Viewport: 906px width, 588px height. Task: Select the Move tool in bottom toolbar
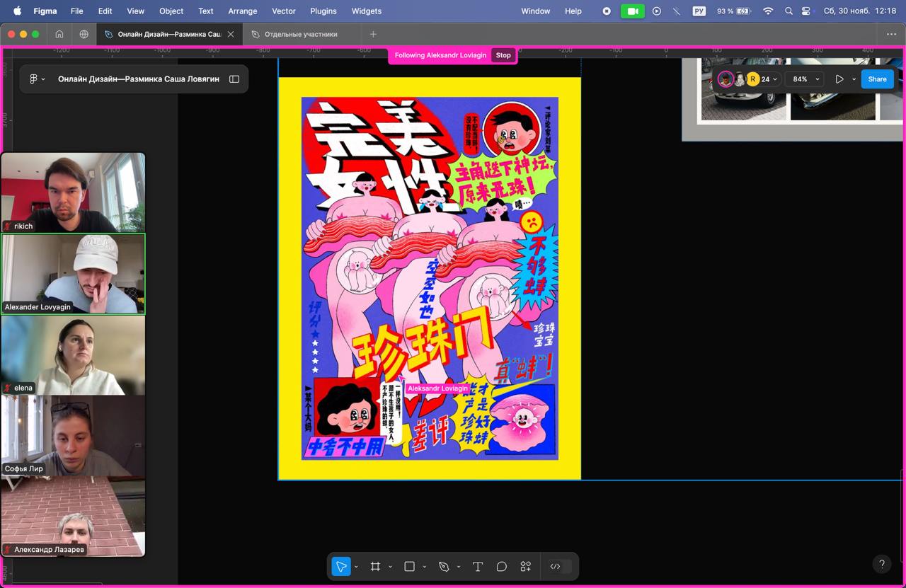click(x=341, y=566)
